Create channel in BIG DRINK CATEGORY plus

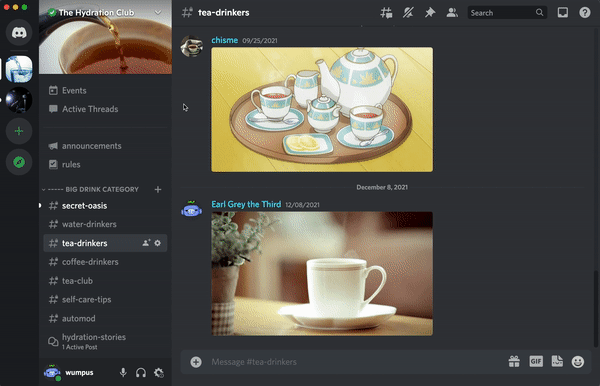click(158, 189)
